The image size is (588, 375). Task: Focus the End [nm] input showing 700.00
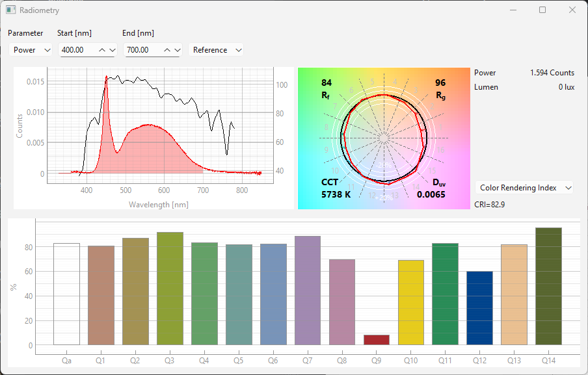[x=141, y=50]
